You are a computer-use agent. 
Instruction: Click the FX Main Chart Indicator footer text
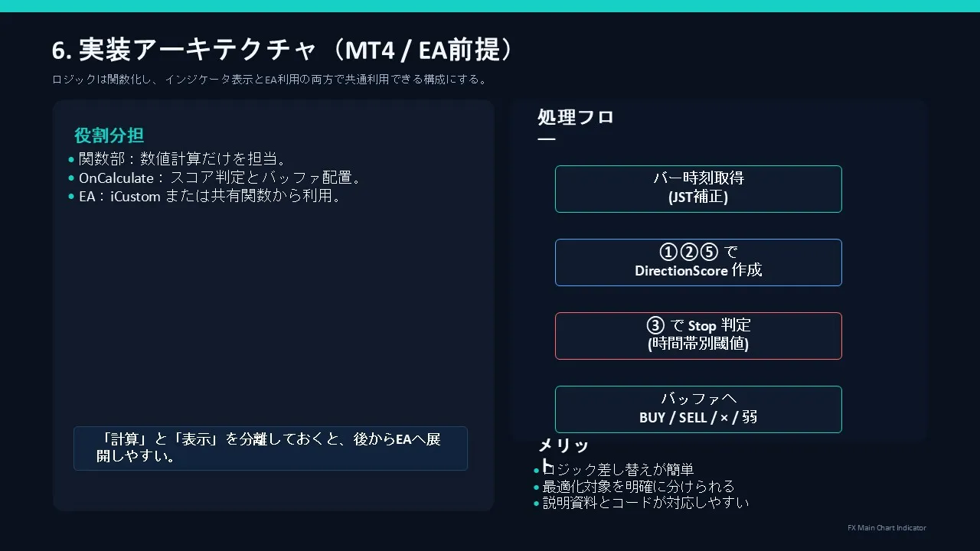(x=887, y=528)
